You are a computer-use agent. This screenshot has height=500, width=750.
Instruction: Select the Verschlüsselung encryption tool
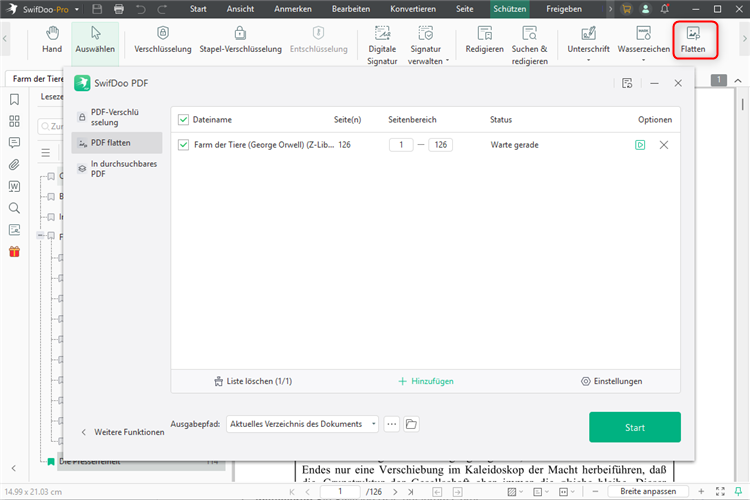point(163,41)
